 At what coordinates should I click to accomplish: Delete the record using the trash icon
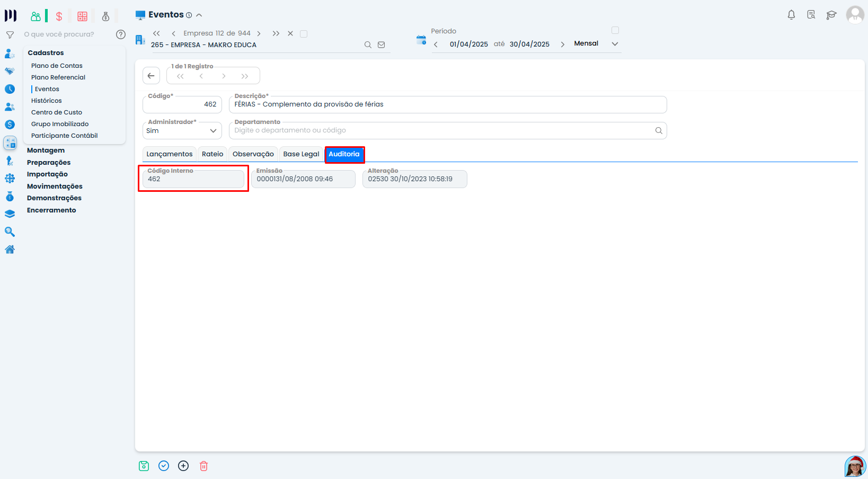click(203, 465)
